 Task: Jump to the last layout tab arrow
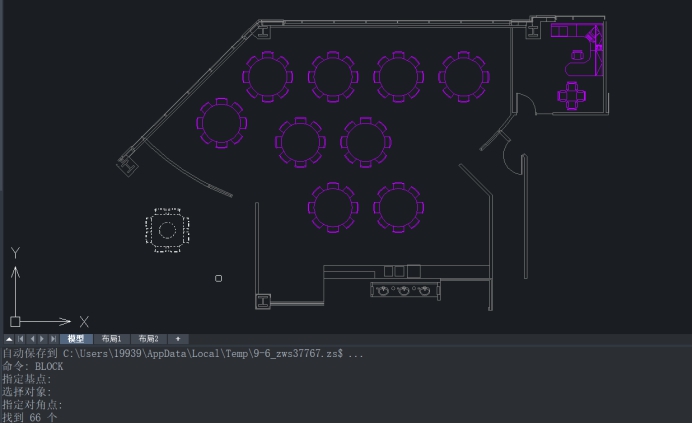point(53,339)
